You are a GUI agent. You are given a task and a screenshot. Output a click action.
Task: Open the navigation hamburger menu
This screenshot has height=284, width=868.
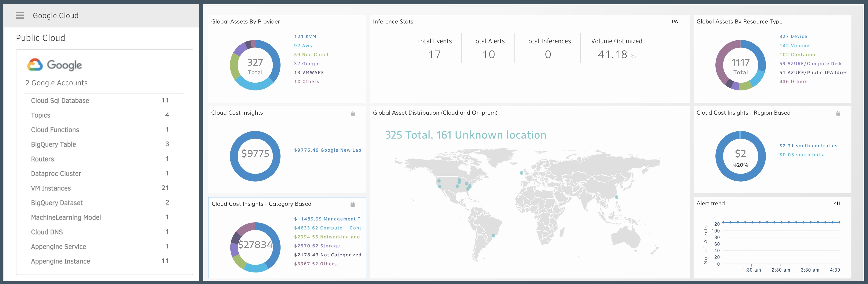pos(20,15)
